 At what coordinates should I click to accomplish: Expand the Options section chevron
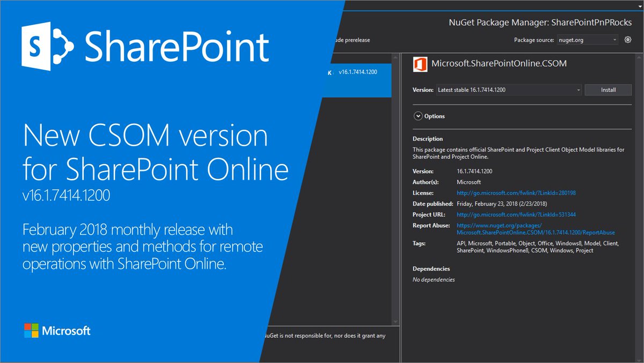(x=418, y=116)
